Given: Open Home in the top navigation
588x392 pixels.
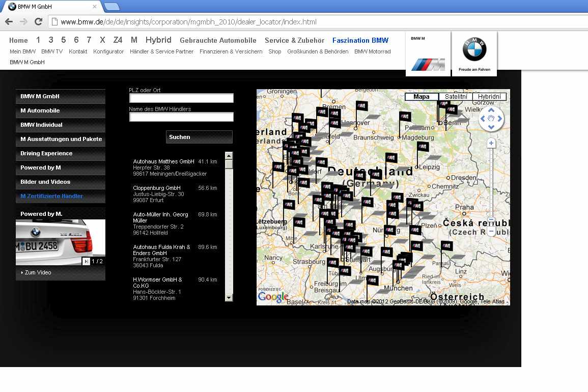Looking at the screenshot, I should pos(18,41).
